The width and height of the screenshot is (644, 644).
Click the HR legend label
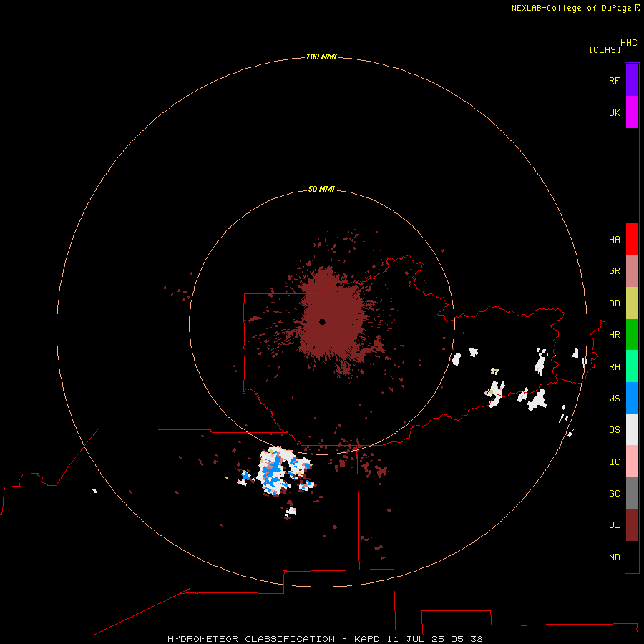[615, 335]
